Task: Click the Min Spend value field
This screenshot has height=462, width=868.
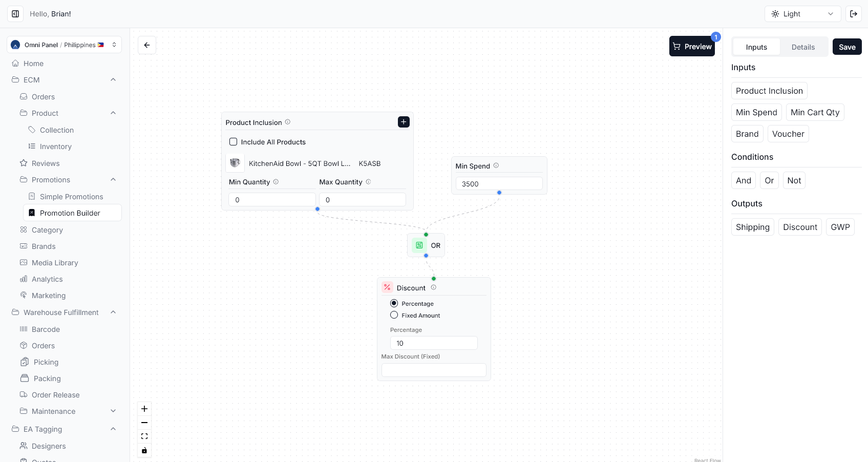Action: 499,184
